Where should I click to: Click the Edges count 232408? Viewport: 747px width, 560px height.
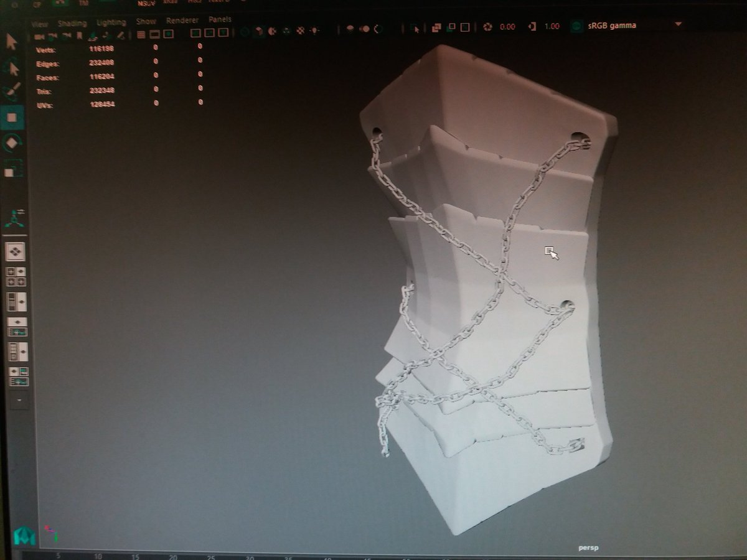(x=101, y=63)
